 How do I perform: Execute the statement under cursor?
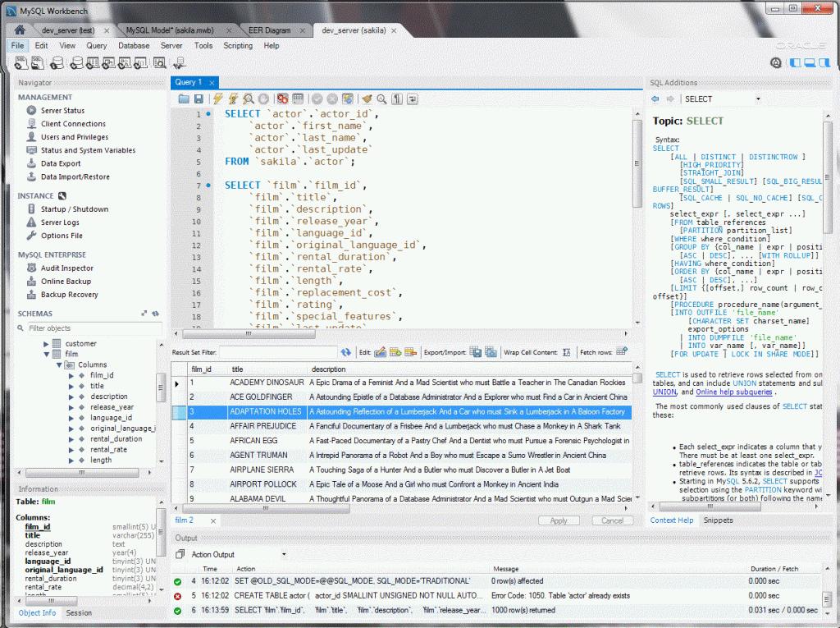(233, 99)
